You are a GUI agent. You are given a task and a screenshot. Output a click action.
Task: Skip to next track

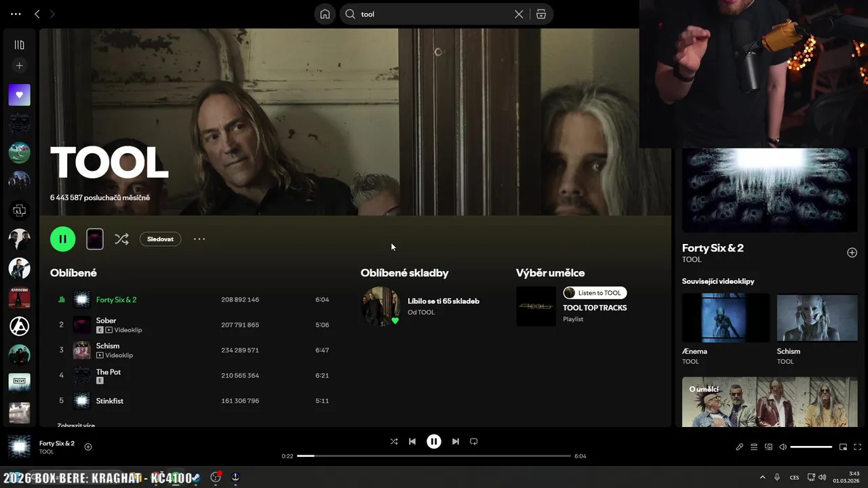click(456, 441)
